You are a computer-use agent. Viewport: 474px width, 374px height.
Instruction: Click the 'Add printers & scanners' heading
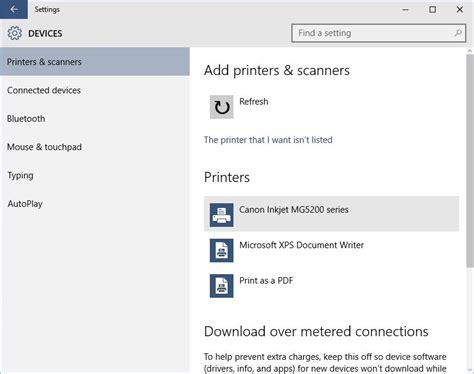[x=277, y=71]
